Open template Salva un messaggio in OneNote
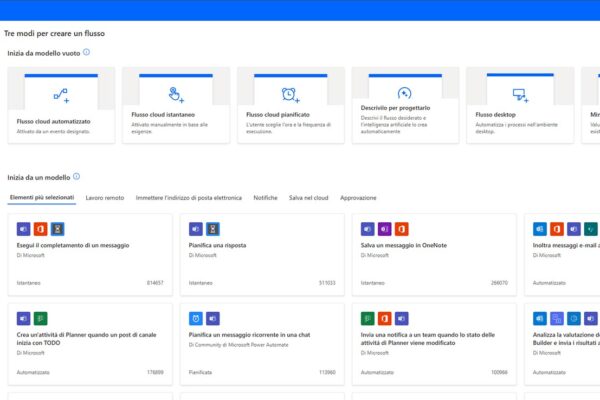The height and width of the screenshot is (400, 600). (434, 255)
